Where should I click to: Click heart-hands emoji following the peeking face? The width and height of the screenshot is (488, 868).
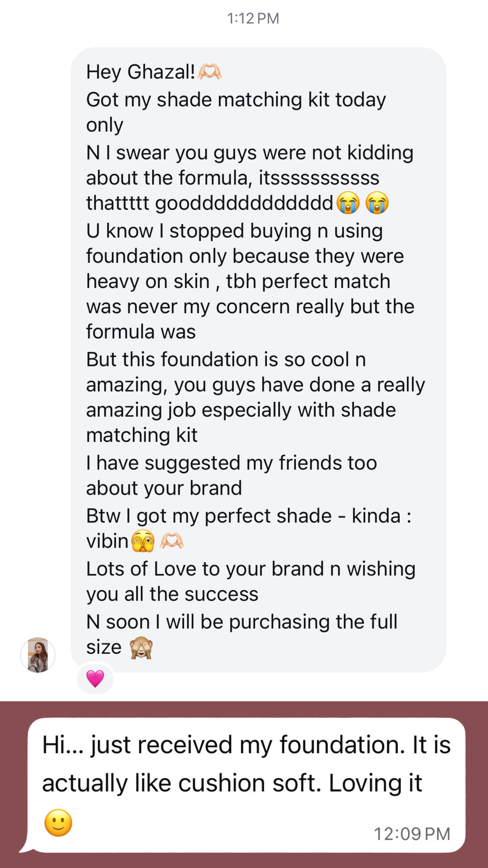pos(172,541)
